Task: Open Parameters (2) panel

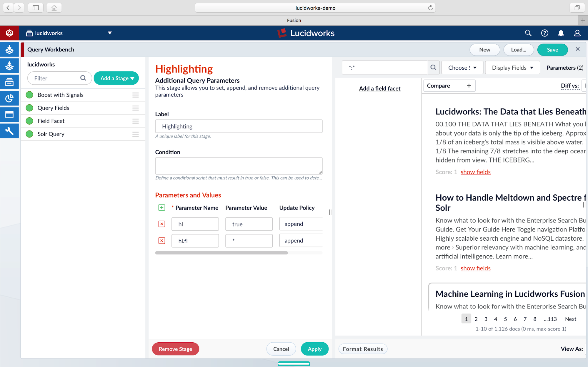Action: tap(565, 68)
